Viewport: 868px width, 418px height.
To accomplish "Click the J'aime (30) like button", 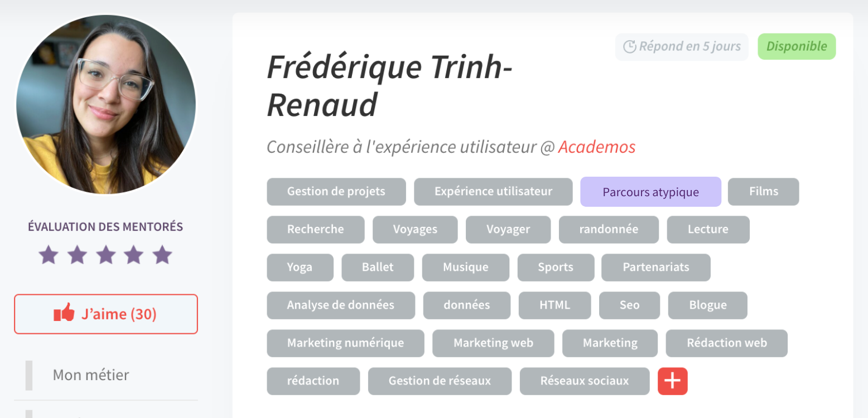I will [105, 313].
